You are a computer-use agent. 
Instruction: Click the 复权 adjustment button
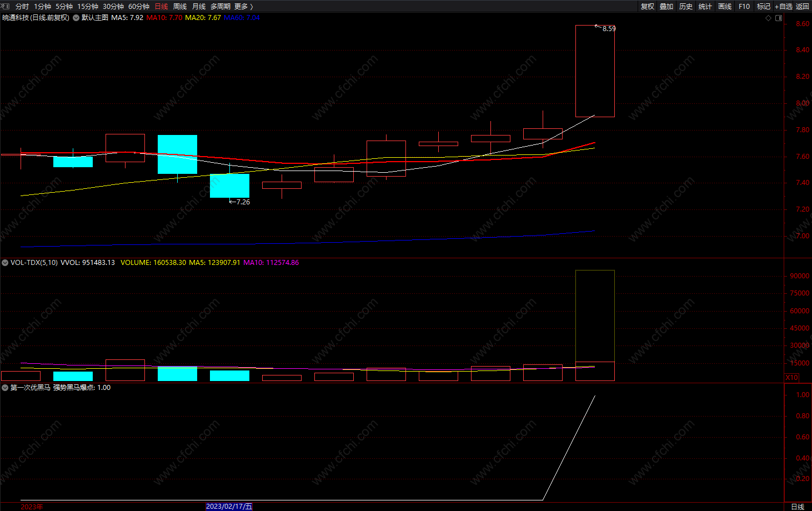pos(648,6)
